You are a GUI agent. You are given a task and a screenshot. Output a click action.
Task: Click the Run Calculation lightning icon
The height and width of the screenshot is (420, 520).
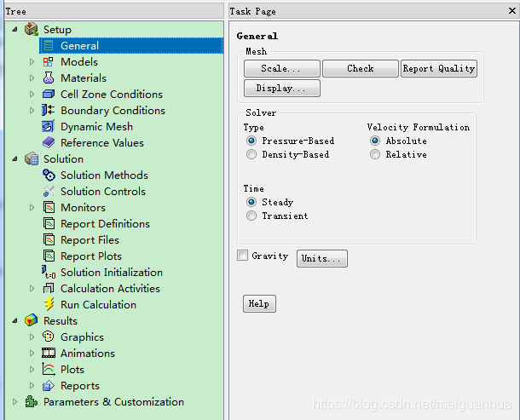49,305
